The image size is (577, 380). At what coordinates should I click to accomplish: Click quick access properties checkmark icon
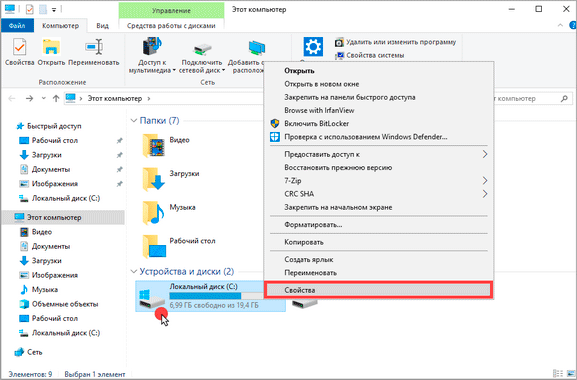coord(30,10)
